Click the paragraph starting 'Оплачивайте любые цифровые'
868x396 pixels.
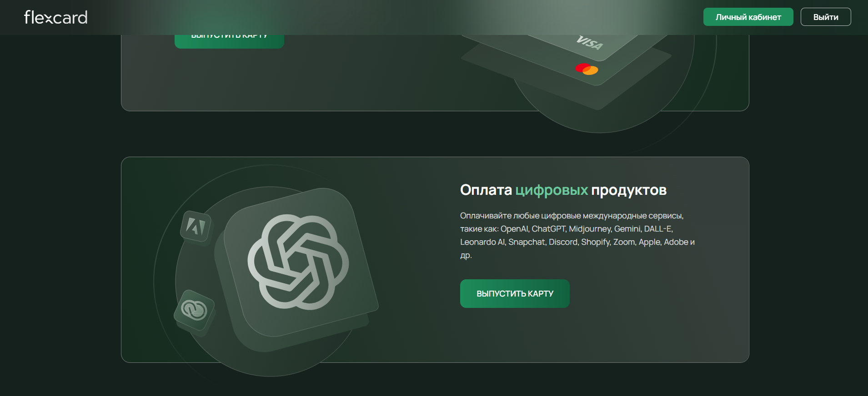pyautogui.click(x=577, y=235)
